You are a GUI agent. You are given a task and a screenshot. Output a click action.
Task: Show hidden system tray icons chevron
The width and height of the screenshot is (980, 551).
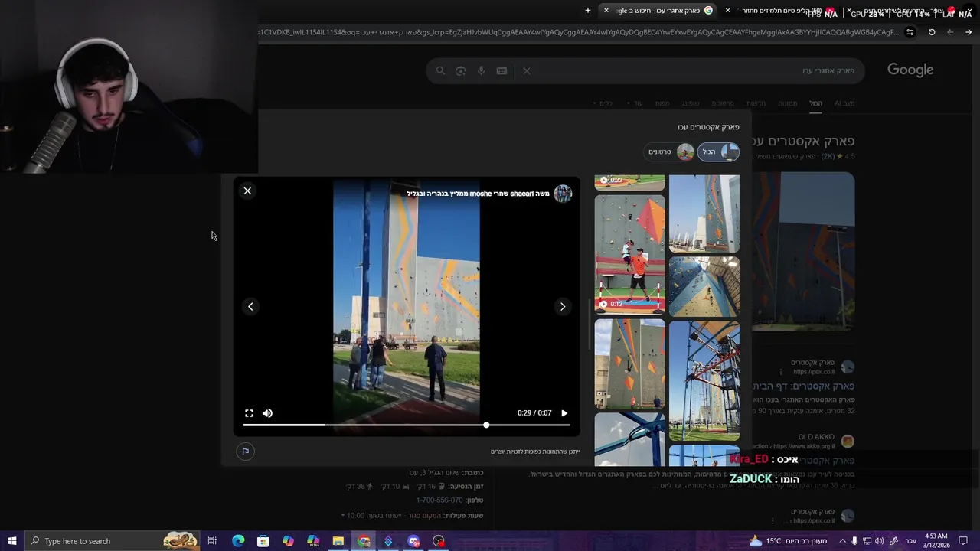(842, 541)
